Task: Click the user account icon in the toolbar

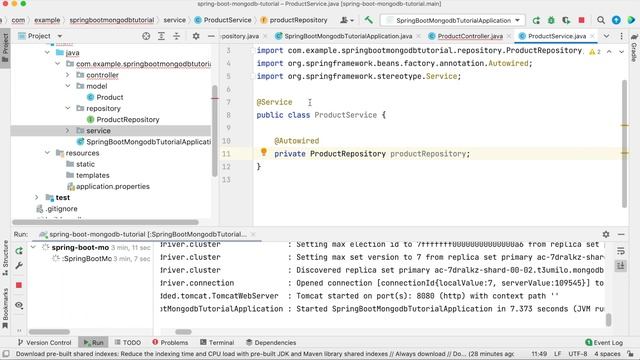Action: (347, 20)
